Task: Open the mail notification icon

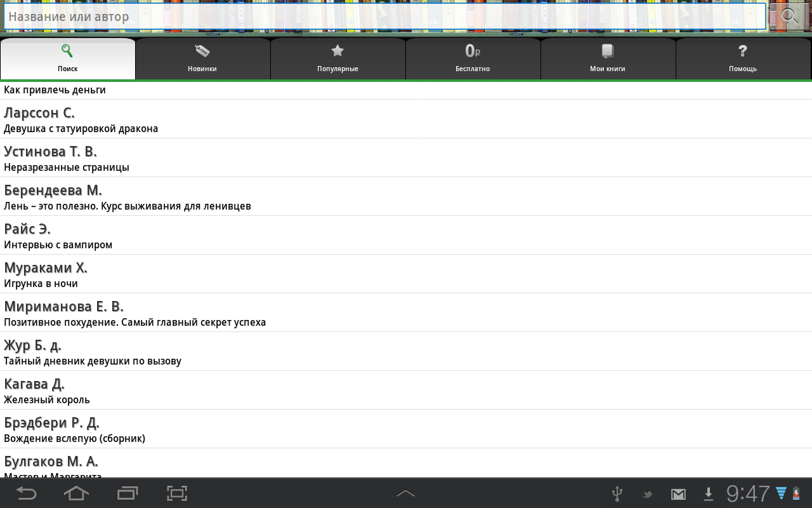Action: (678, 494)
